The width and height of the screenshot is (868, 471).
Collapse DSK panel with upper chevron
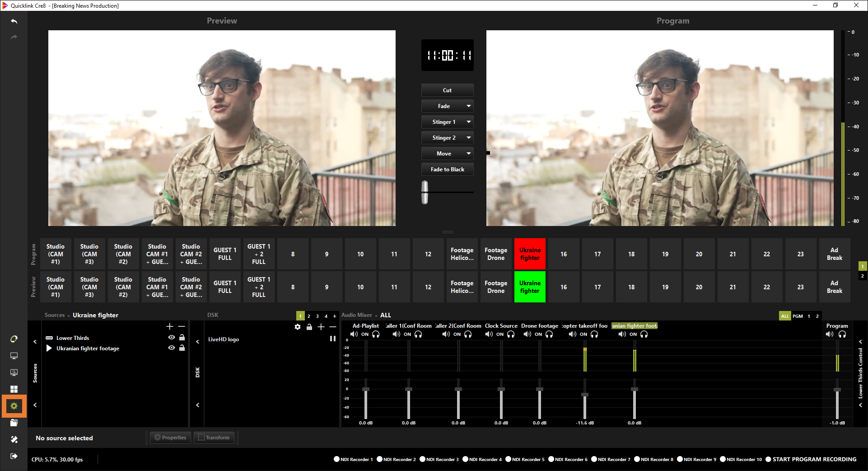(197, 342)
